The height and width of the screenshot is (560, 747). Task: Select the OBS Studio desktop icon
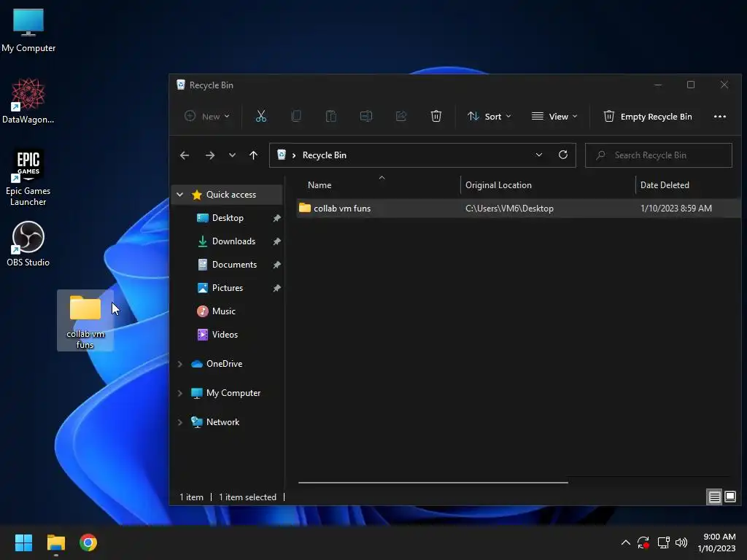(x=28, y=244)
